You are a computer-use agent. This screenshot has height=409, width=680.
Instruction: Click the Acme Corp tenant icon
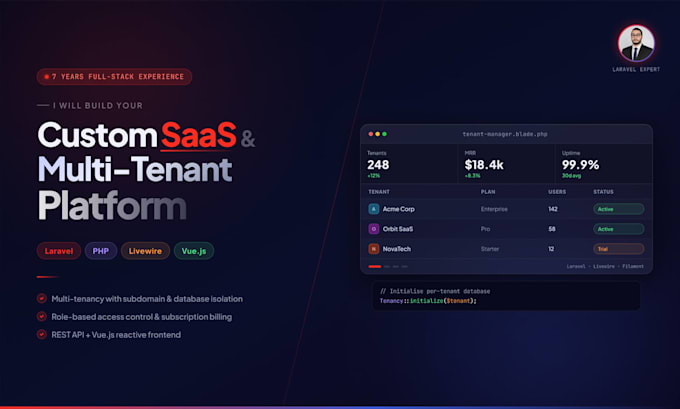click(373, 209)
